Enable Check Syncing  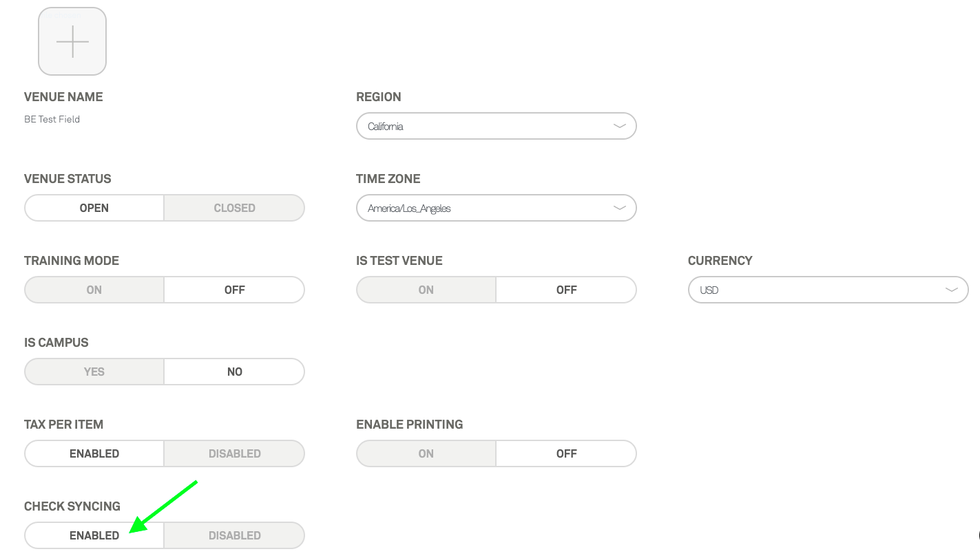click(x=94, y=535)
